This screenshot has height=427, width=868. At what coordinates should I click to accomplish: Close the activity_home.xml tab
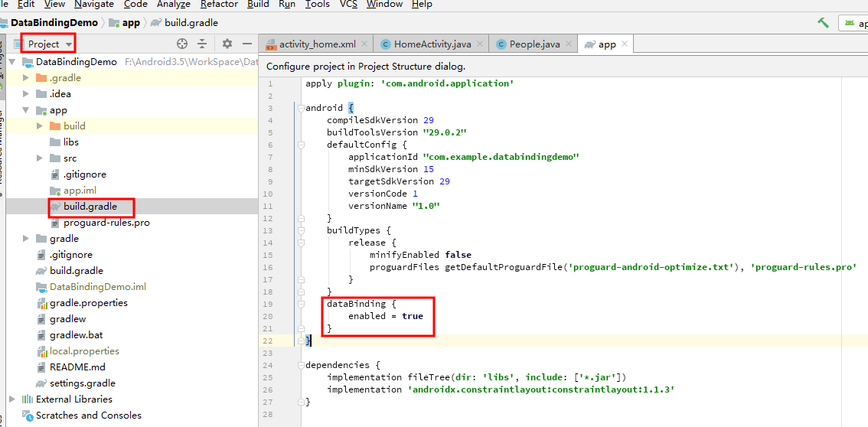click(364, 44)
